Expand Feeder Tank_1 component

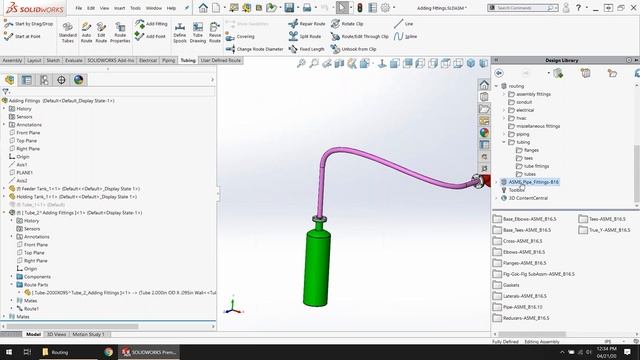4,189
